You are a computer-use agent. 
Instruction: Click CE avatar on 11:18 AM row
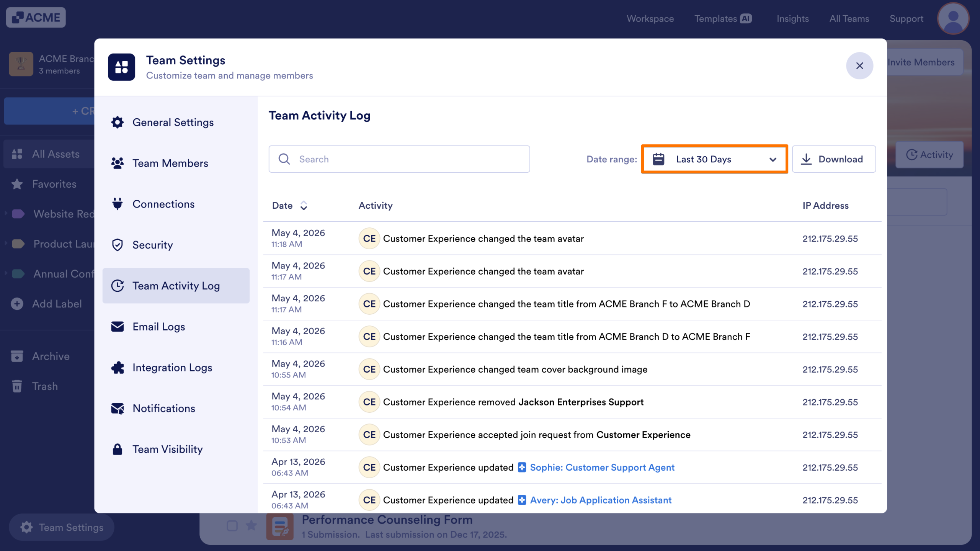click(x=369, y=239)
